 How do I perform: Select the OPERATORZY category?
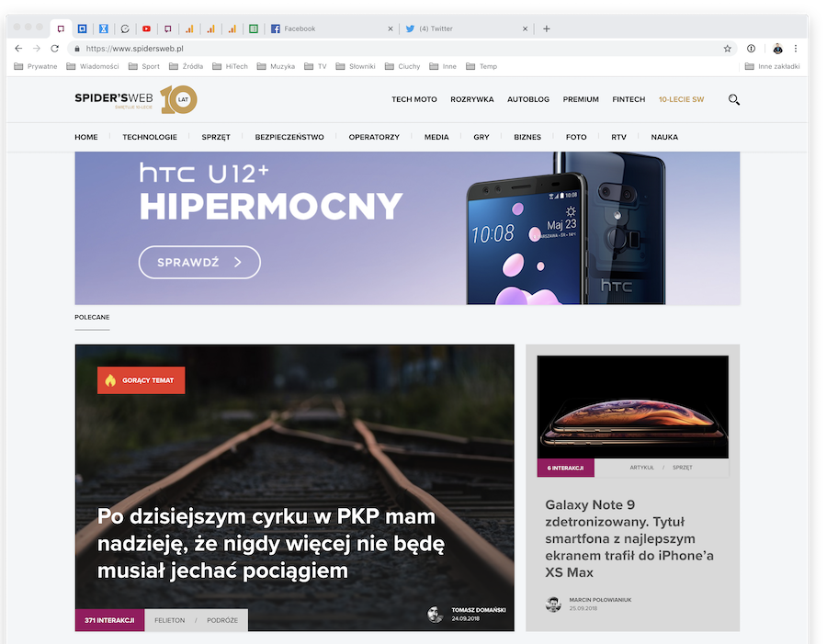point(374,137)
